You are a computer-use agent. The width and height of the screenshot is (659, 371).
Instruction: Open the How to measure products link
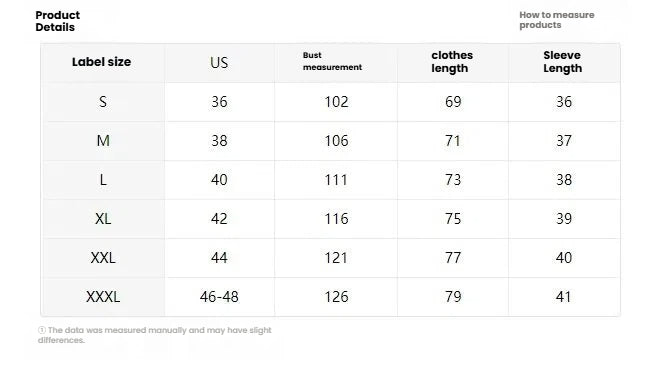tap(556, 20)
